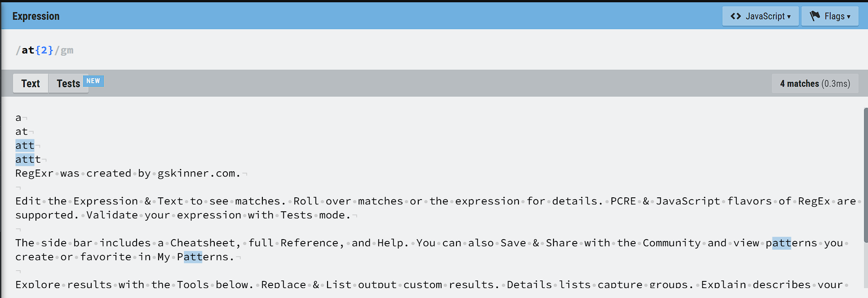Click the 4 matches result indicator

815,84
